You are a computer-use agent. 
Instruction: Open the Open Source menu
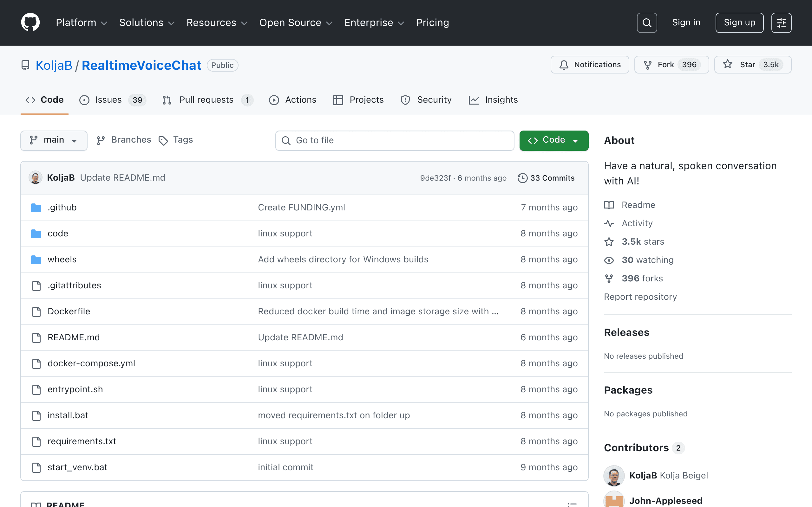(296, 22)
